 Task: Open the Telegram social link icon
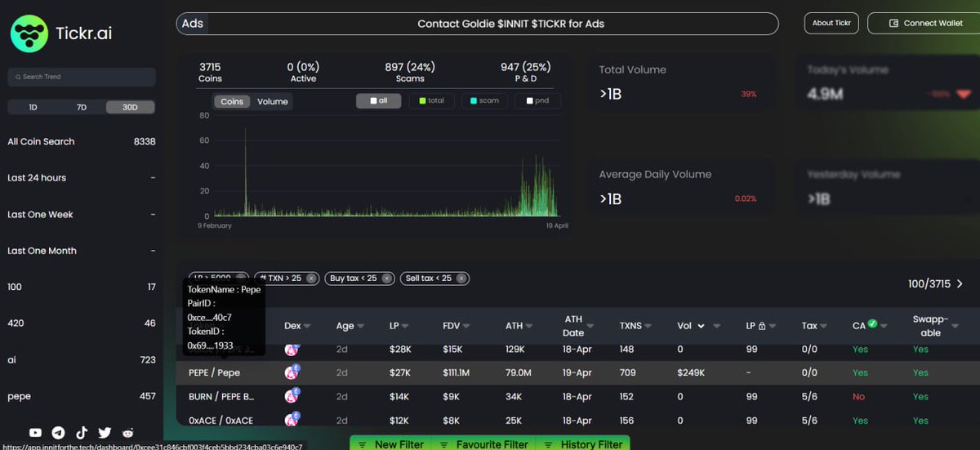tap(58, 433)
